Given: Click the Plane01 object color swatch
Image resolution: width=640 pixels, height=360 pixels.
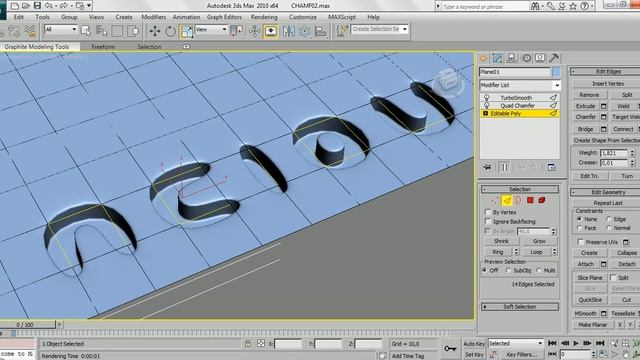Looking at the screenshot, I should (x=556, y=72).
